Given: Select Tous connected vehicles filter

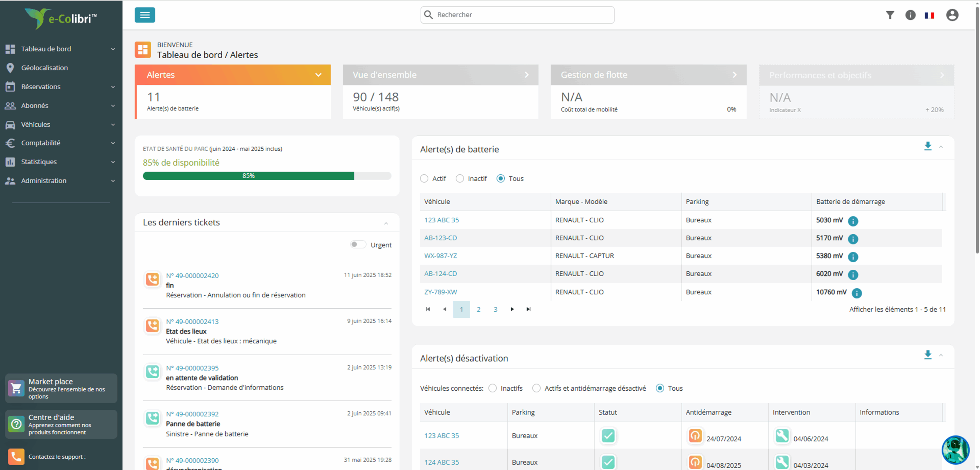Looking at the screenshot, I should 660,388.
